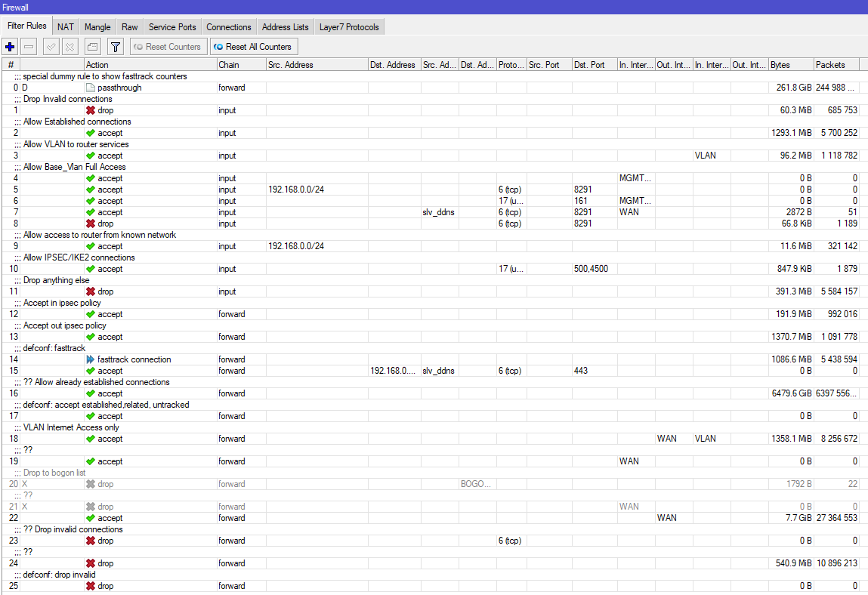Click the Enable rule checkmark icon
The image size is (868, 595).
coord(51,47)
